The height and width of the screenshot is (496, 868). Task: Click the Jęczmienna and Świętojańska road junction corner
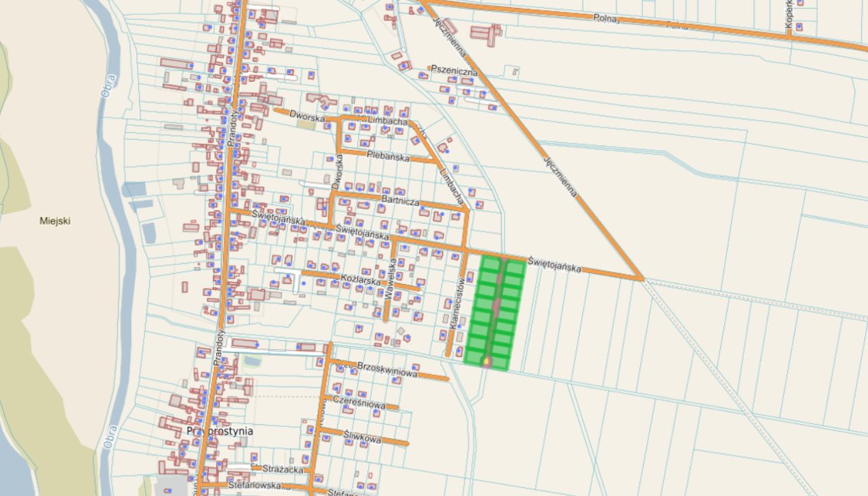point(640,278)
